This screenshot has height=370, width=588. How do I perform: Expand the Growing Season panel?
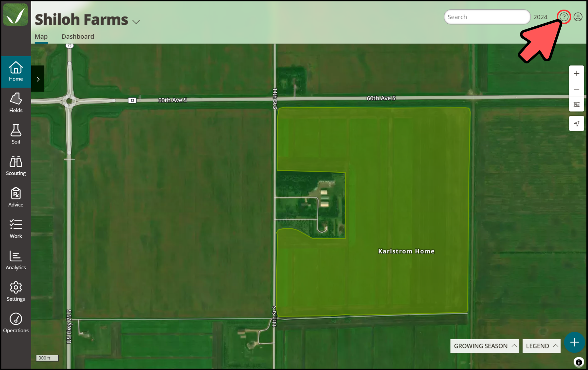[485, 346]
